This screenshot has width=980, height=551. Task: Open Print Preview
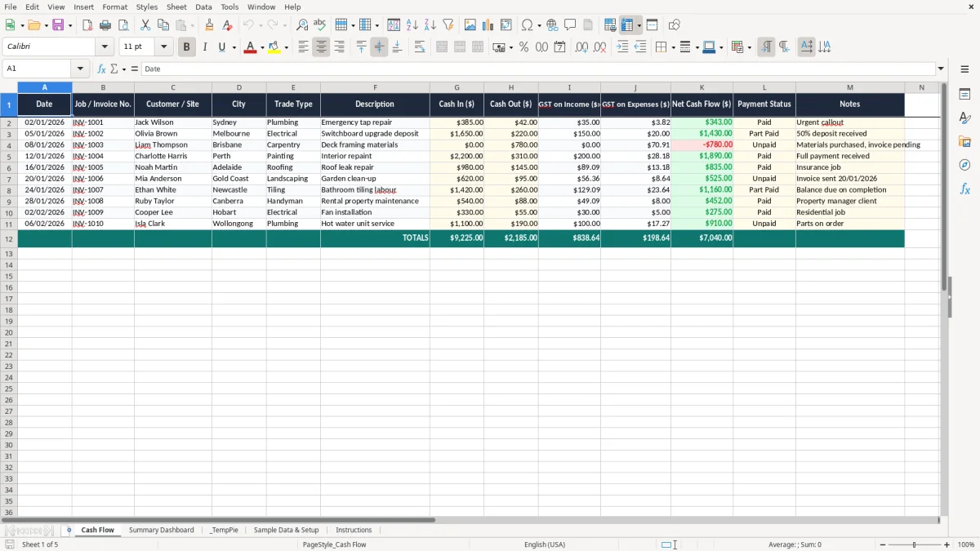point(122,25)
